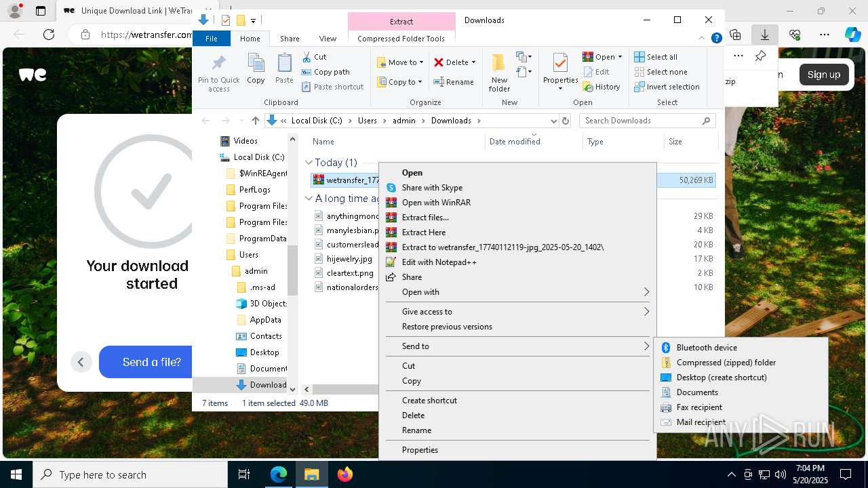Click Select all in ribbon

pos(656,57)
